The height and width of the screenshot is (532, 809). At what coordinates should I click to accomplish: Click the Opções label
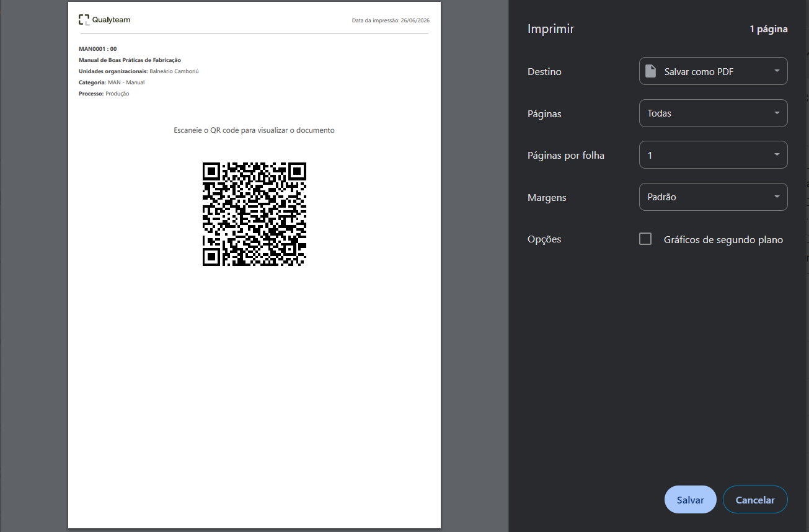point(544,239)
